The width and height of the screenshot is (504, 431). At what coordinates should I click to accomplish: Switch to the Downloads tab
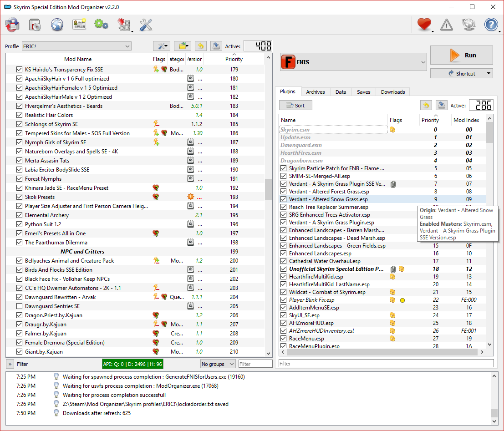click(x=393, y=92)
